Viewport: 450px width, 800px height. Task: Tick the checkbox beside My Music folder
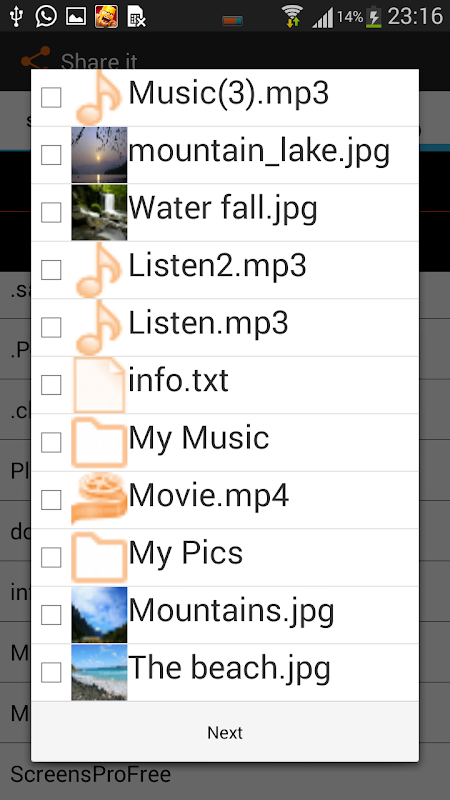[x=51, y=442]
